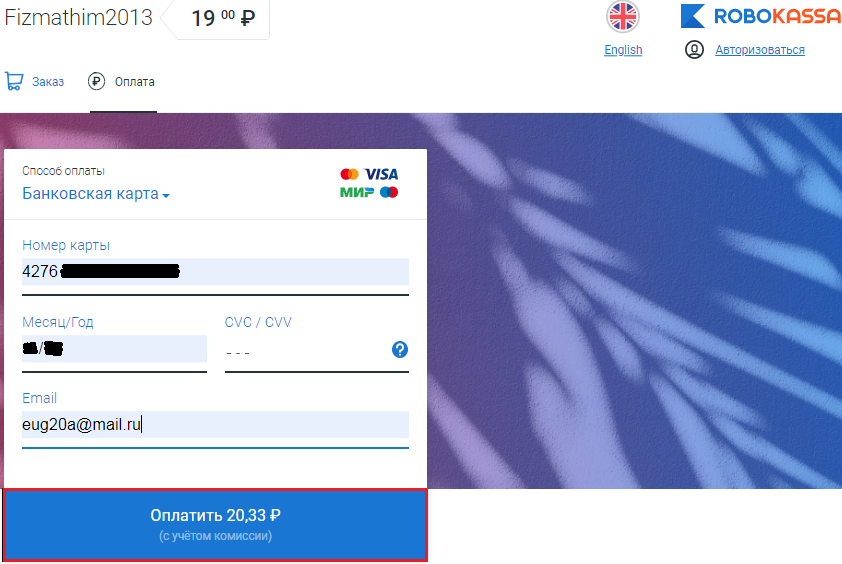This screenshot has width=842, height=564.
Task: Click the VISA card logo
Action: click(381, 174)
